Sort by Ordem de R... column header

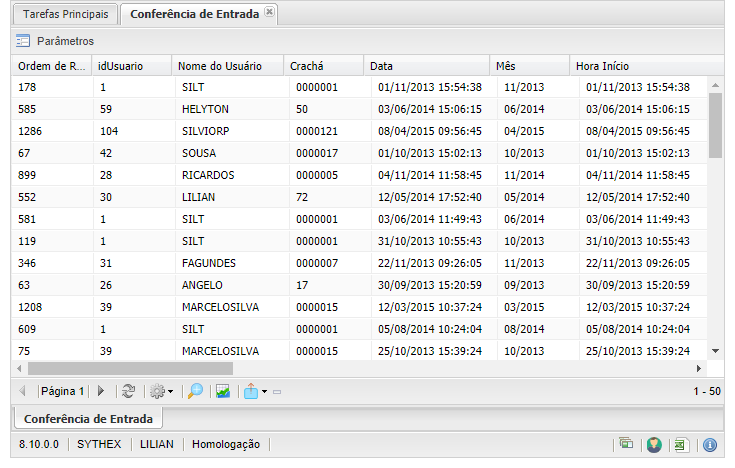click(52, 66)
